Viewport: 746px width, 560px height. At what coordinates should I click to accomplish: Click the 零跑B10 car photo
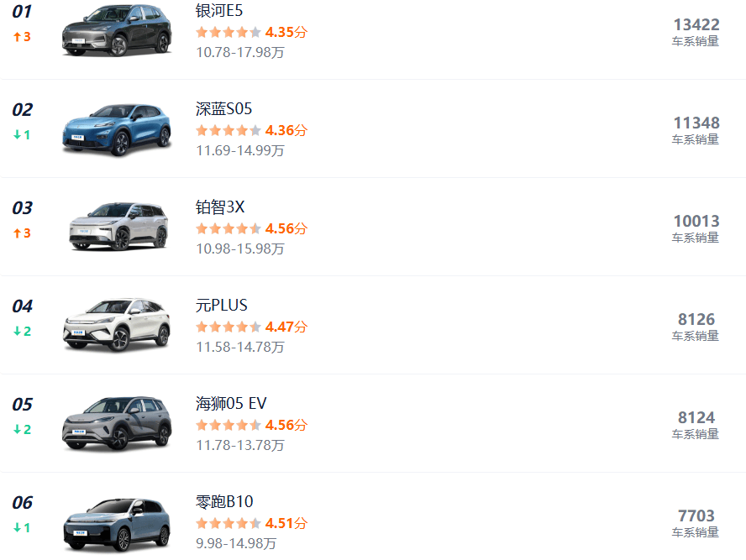click(x=118, y=522)
